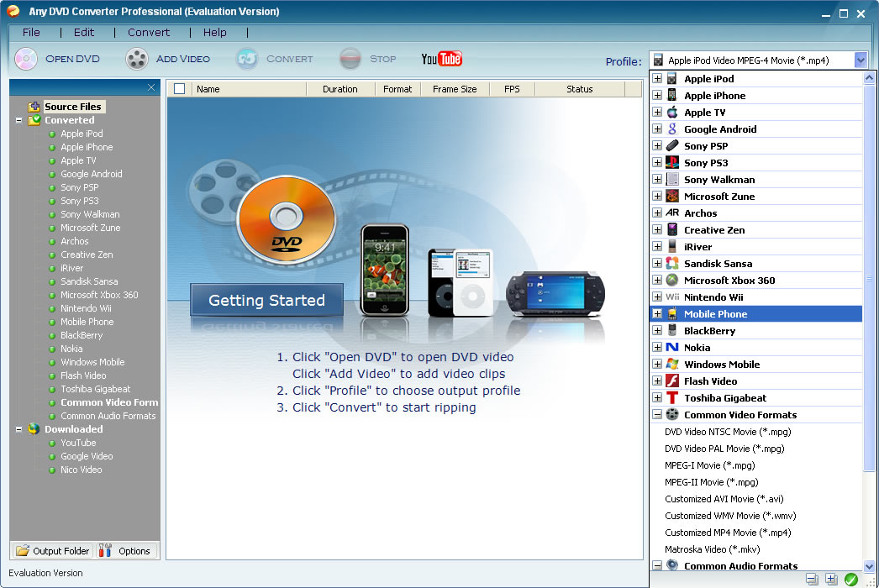This screenshot has width=879, height=588.
Task: Collapse the Common Audio Formats group
Action: coord(657,565)
